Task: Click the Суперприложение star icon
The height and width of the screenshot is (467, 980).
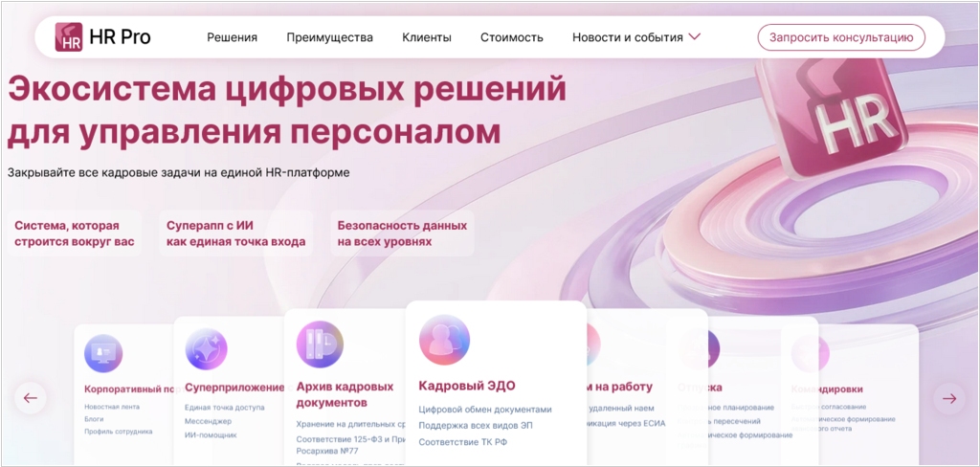Action: tap(206, 349)
